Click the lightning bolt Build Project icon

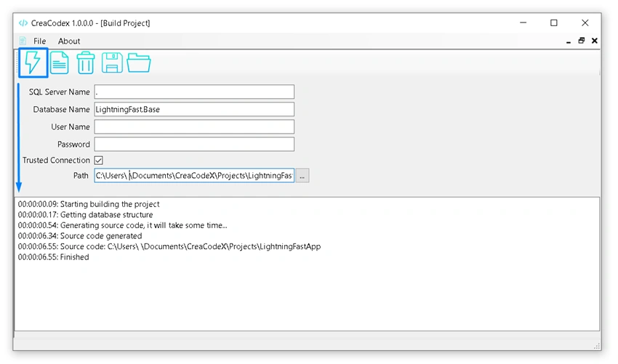pos(33,62)
